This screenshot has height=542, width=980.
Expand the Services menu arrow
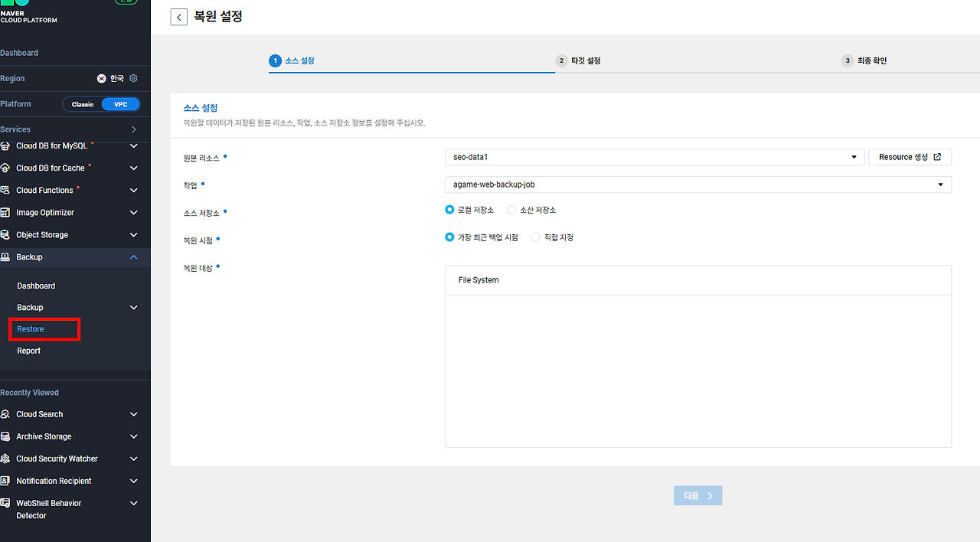(134, 129)
